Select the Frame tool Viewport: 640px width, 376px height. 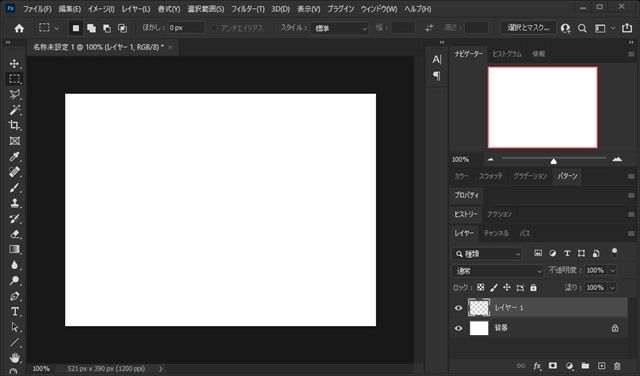(14, 141)
